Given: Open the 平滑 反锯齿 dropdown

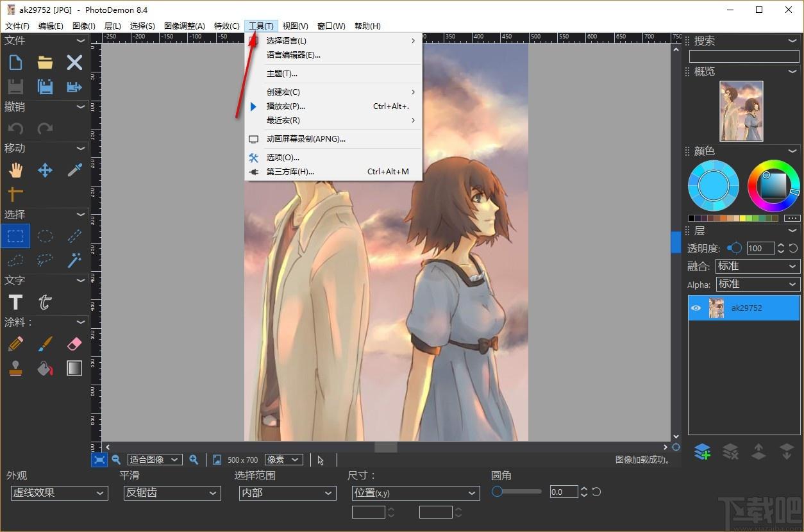Looking at the screenshot, I should (x=172, y=493).
